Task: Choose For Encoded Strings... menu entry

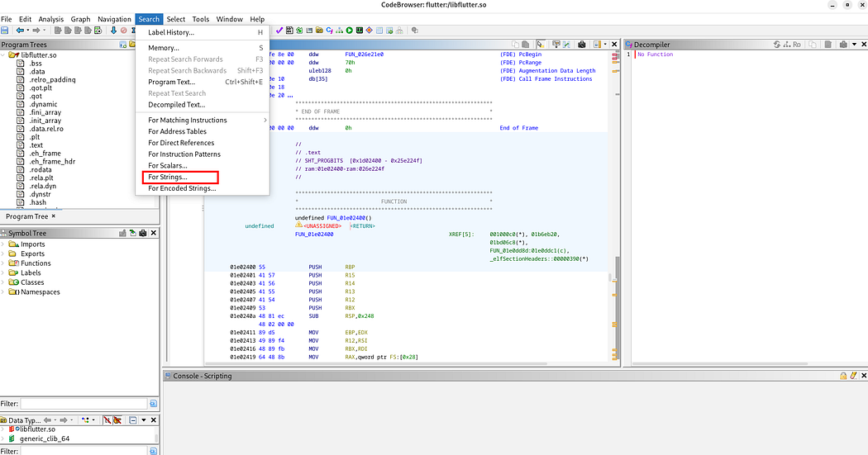Action: [203, 188]
